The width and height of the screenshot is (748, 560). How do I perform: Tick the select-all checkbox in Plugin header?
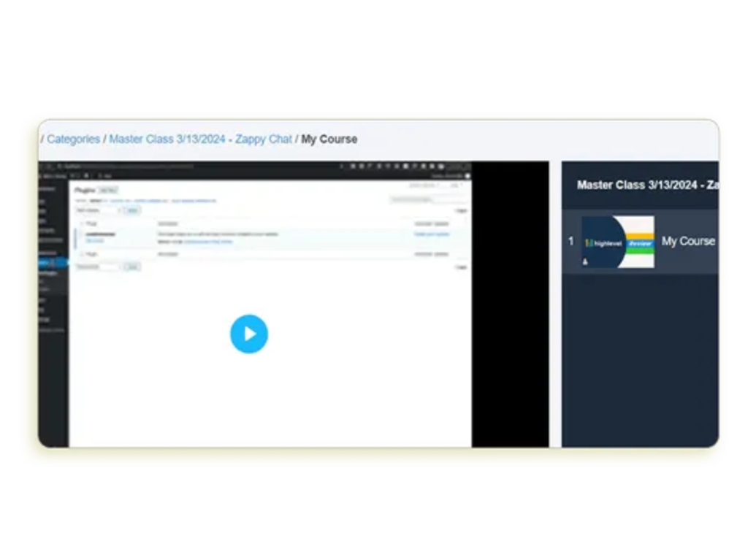pyautogui.click(x=82, y=223)
